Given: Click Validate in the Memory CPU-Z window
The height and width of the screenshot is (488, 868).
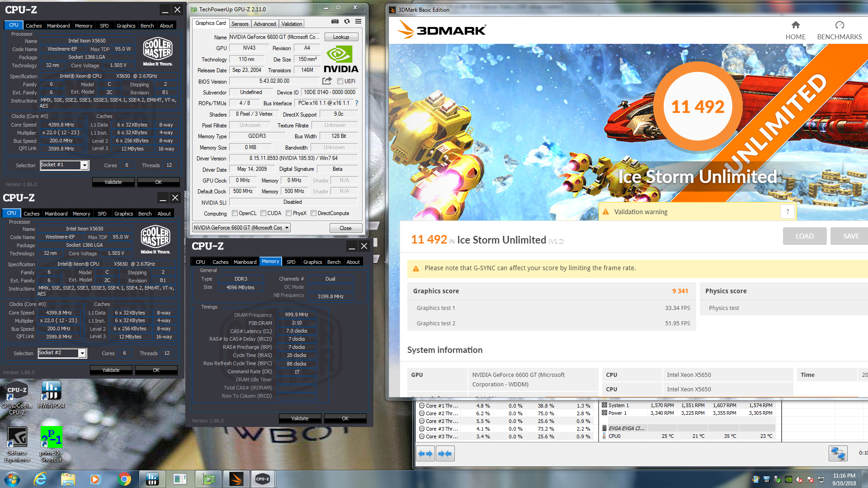Looking at the screenshot, I should point(300,418).
